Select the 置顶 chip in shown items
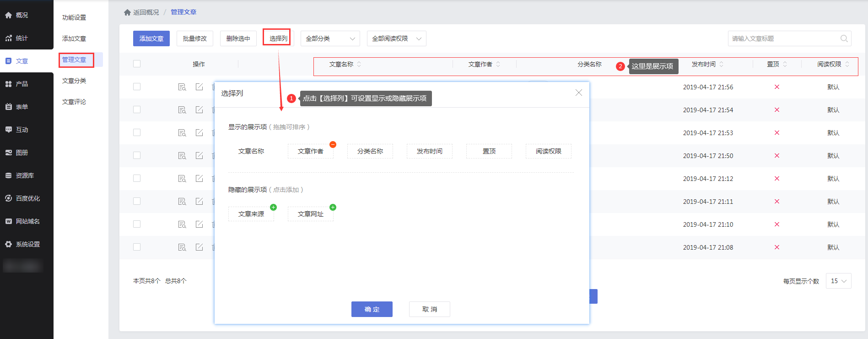 489,151
